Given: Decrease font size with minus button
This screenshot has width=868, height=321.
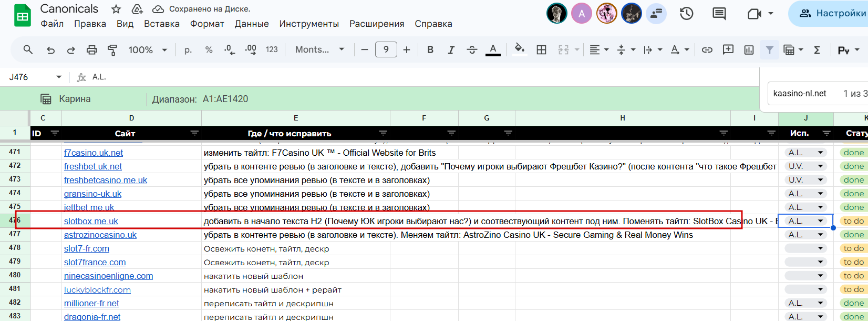Looking at the screenshot, I should [365, 49].
